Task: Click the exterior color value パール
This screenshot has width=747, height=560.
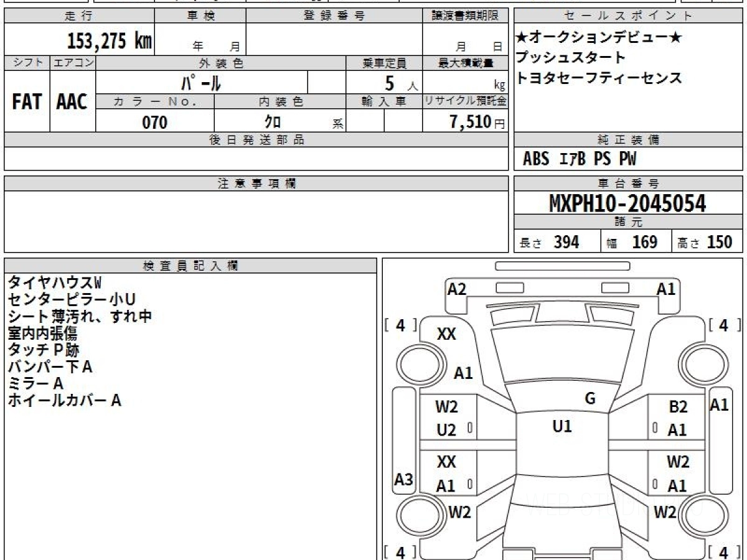Action: [x=201, y=82]
